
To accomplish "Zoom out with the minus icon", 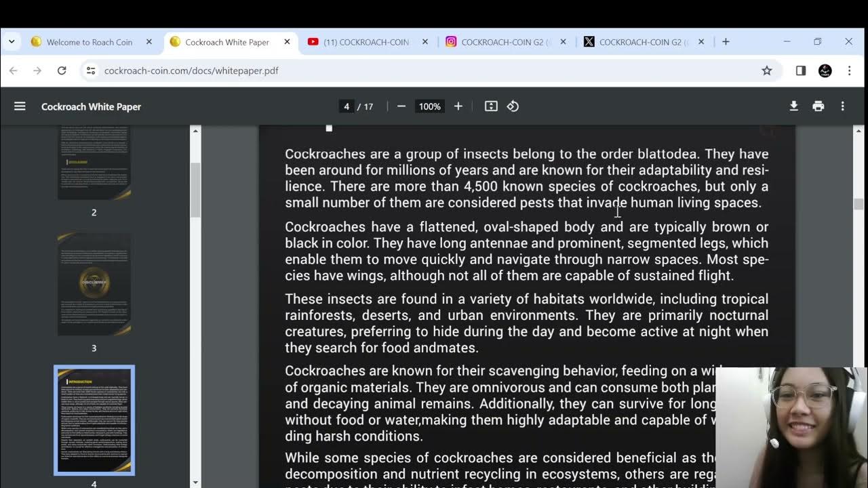I will 401,106.
